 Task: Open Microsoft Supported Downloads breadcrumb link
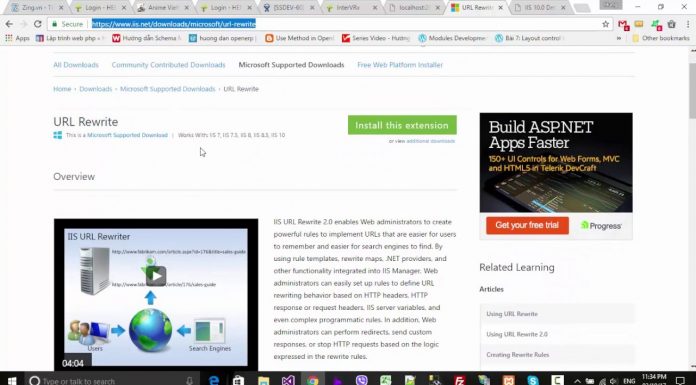coord(167,89)
